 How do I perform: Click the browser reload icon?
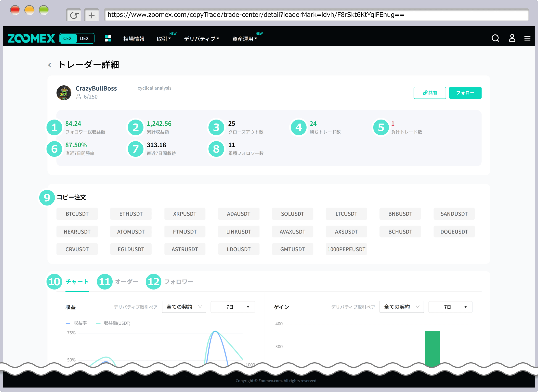[74, 15]
